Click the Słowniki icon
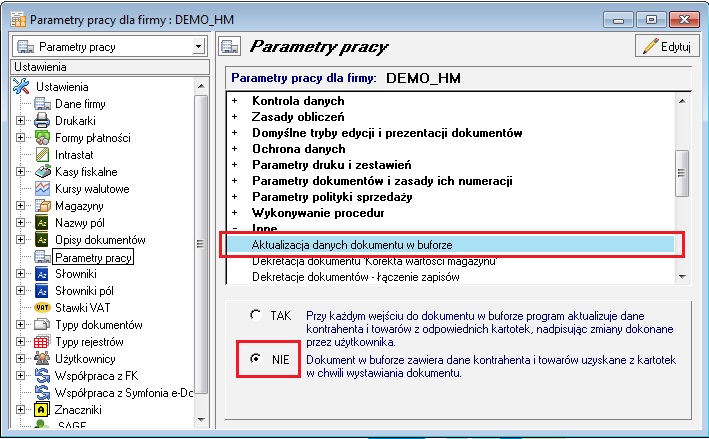Screen dimensions: 709x439 pos(42,274)
